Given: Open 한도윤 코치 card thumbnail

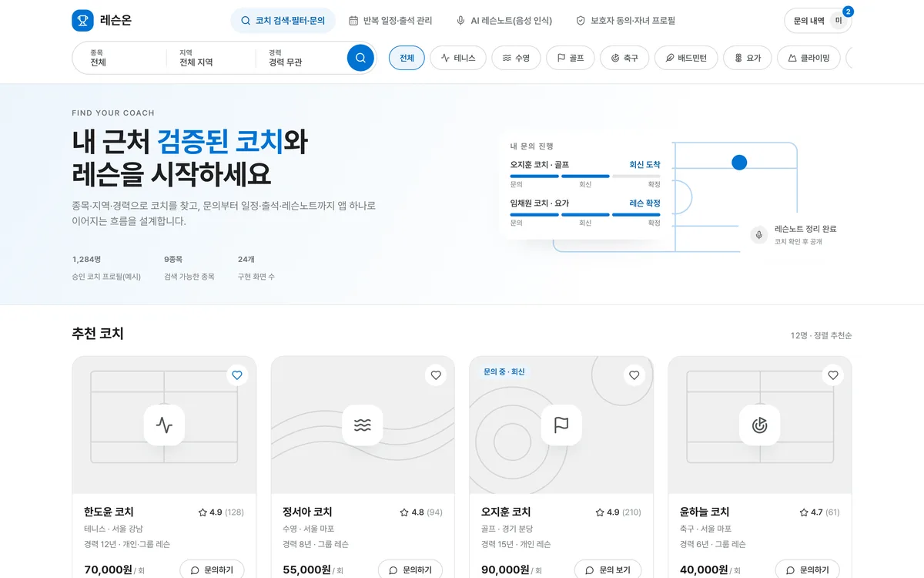Looking at the screenshot, I should [164, 425].
